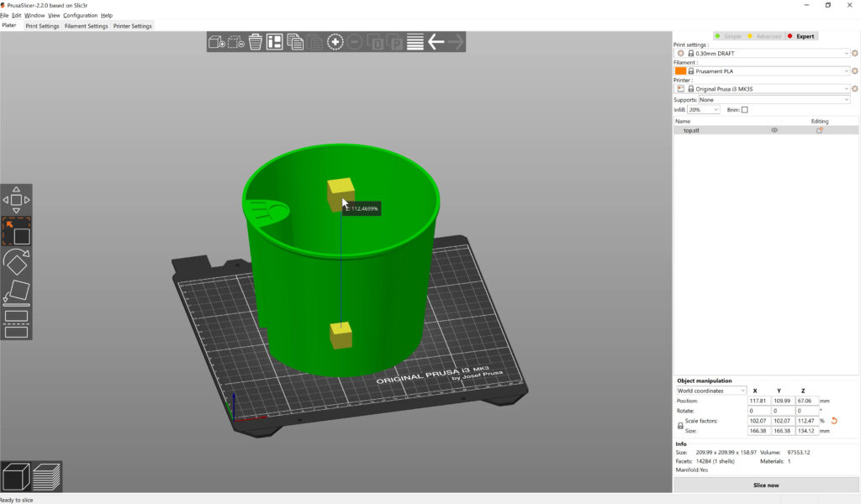Click the upper yellow Z scale handle cube
Screen dimensions: 861x504
point(341,194)
